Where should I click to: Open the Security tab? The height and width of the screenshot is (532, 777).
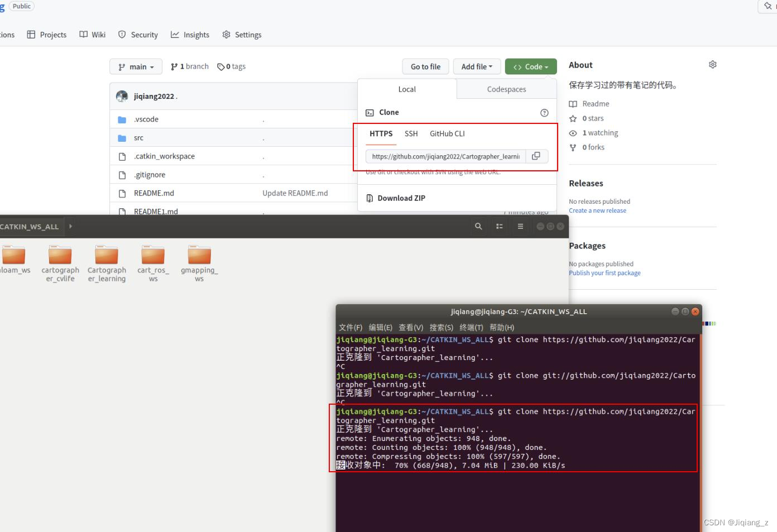coord(138,35)
